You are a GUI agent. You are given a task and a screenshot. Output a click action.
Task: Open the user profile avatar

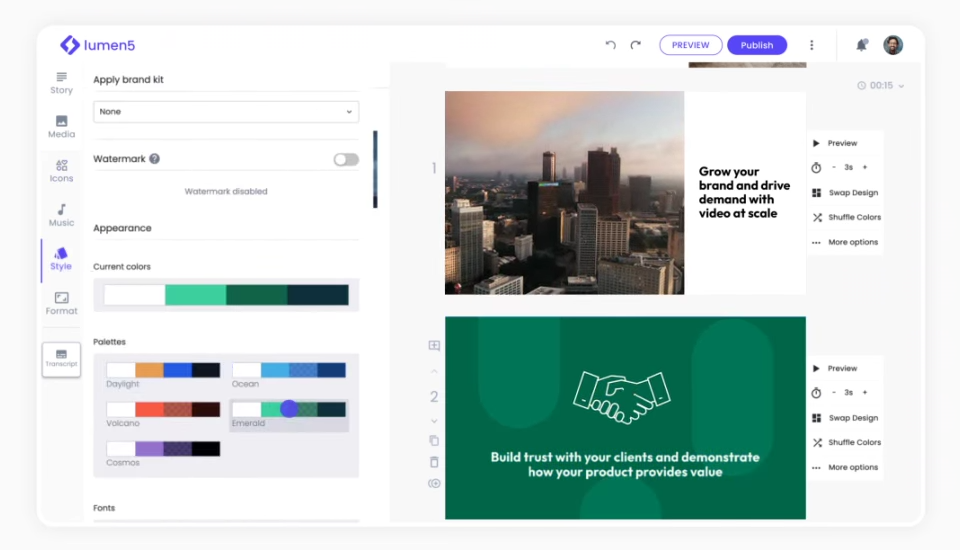893,45
